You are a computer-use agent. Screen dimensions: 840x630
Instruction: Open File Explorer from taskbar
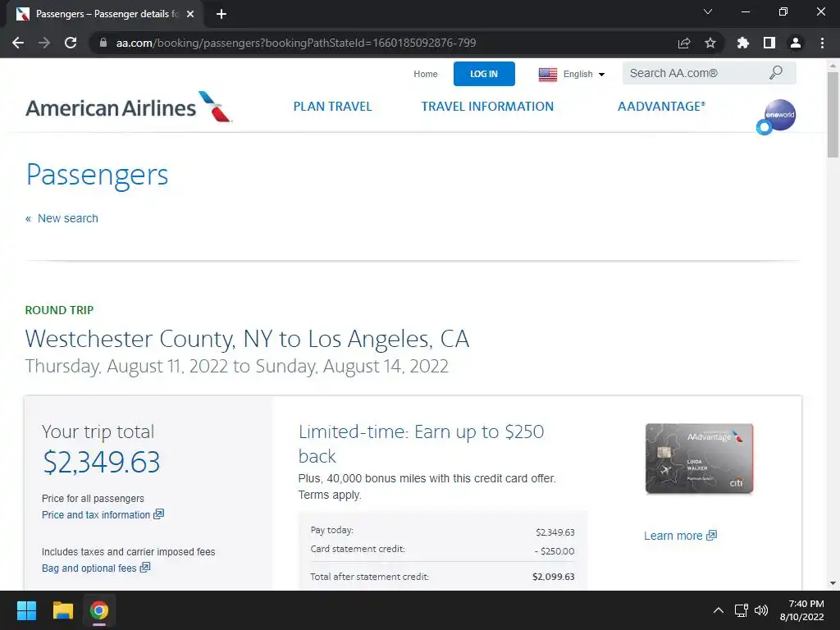tap(63, 610)
